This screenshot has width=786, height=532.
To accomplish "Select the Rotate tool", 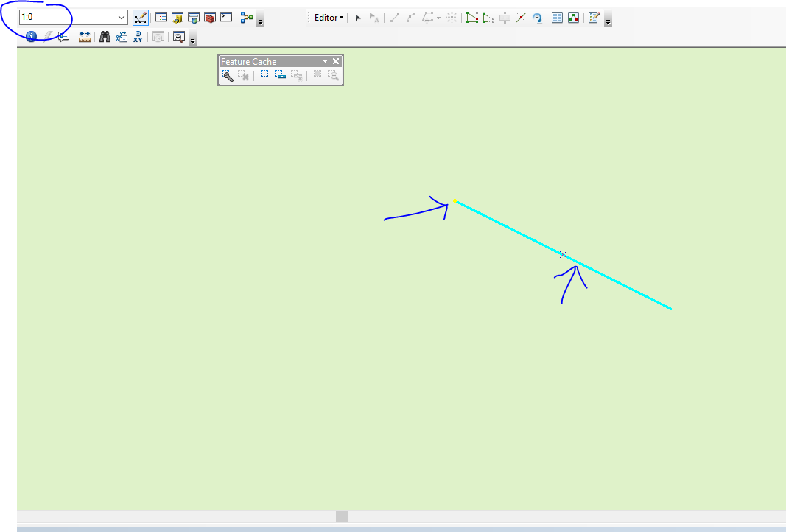I will [x=537, y=18].
